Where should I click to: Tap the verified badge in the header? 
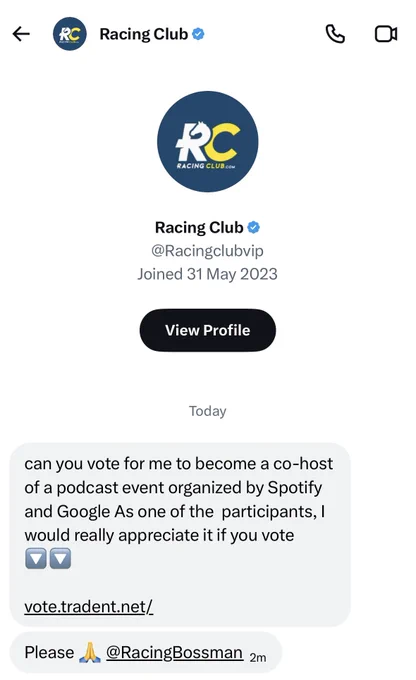click(198, 34)
